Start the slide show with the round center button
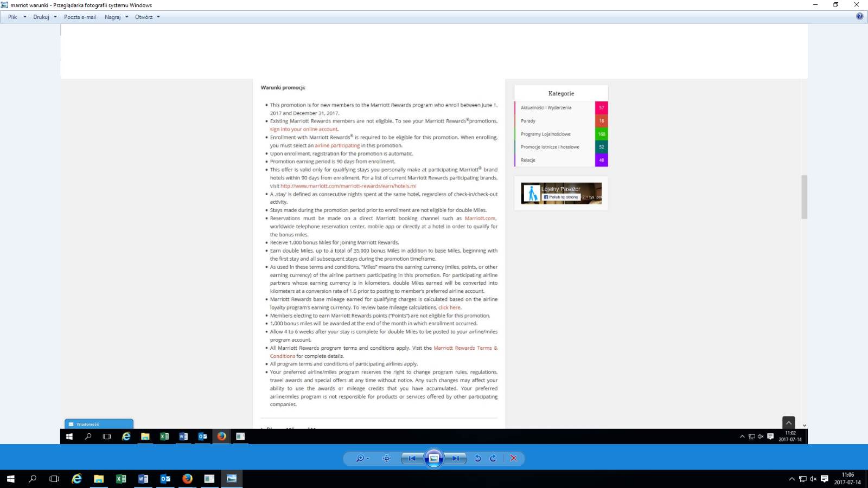Screen dimensions: 868x488 [434, 458]
